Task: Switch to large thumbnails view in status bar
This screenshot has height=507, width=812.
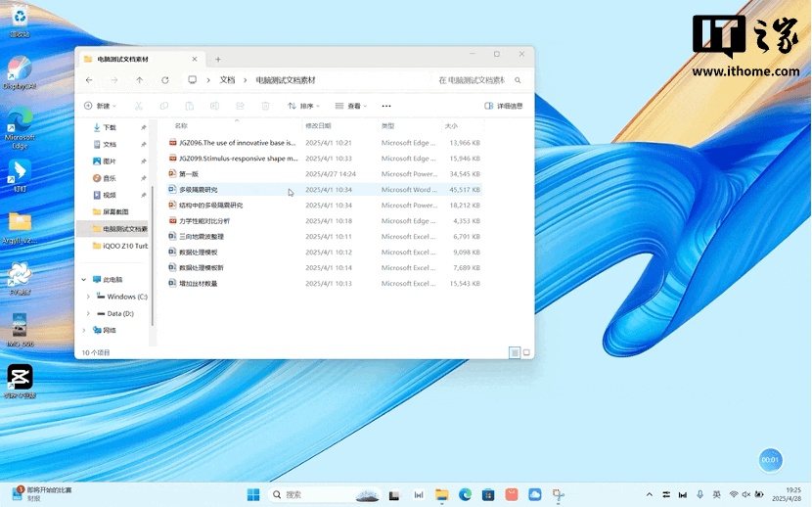Action: click(526, 352)
